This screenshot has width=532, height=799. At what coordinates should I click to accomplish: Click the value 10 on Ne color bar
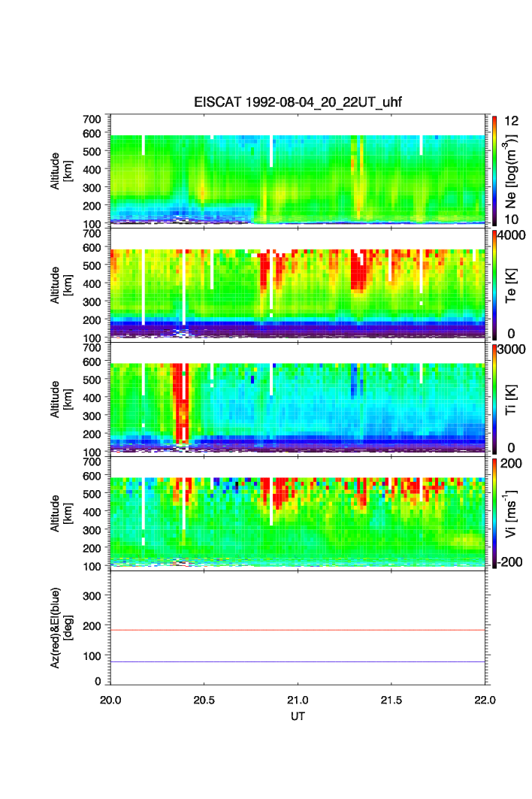pos(511,219)
